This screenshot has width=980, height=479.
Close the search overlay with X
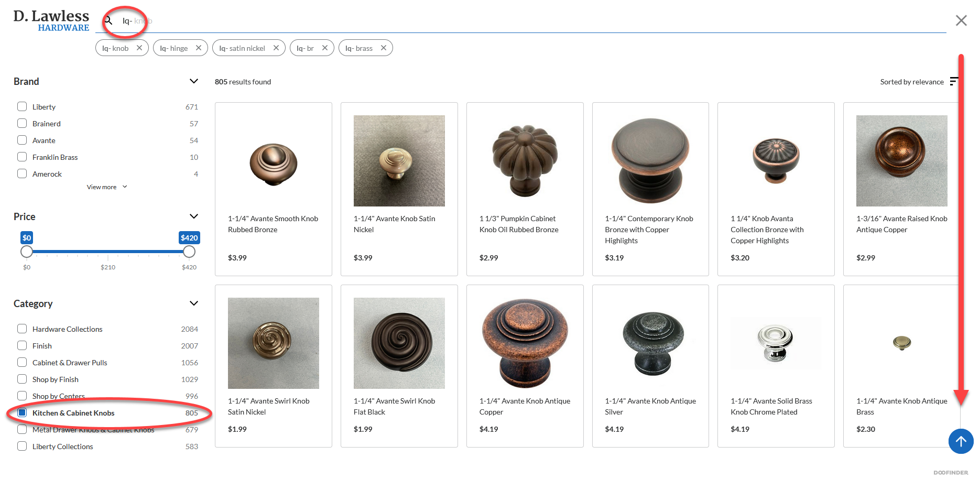pyautogui.click(x=961, y=20)
